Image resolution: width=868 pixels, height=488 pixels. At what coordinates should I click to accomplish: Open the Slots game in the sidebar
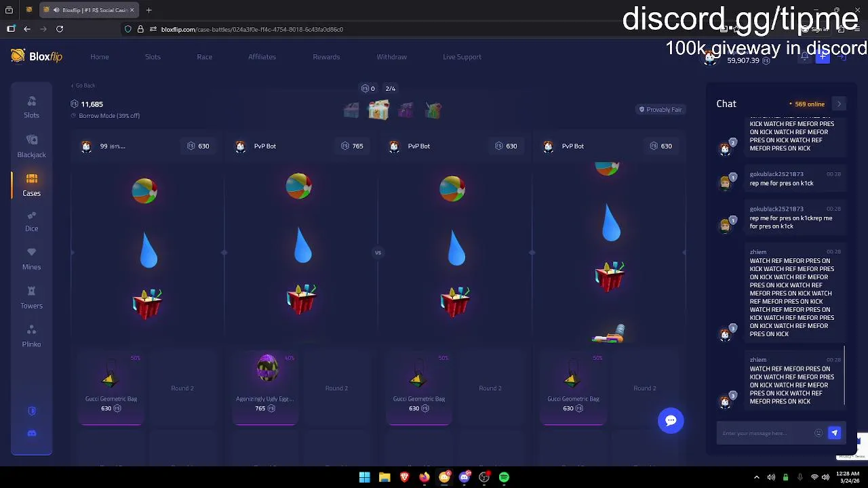pos(31,107)
